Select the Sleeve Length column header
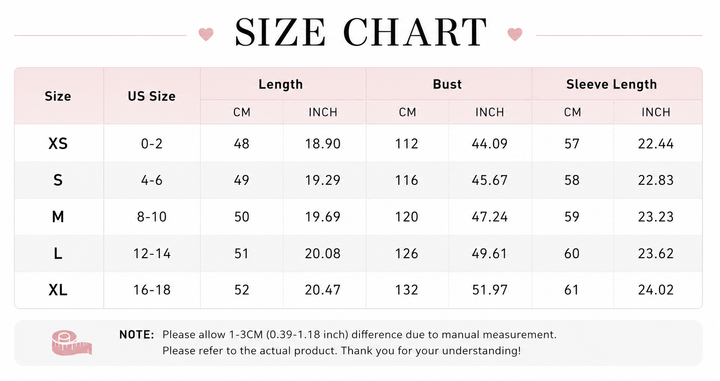The width and height of the screenshot is (720, 381). coord(612,84)
